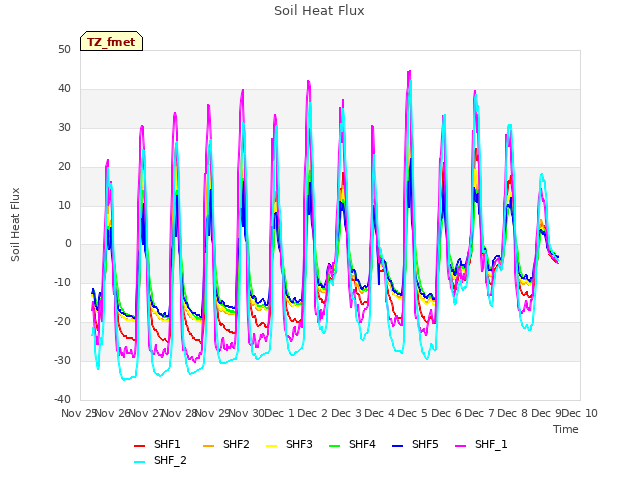Click the red SHF1 legend swatch
The image size is (640, 480).
140,446
